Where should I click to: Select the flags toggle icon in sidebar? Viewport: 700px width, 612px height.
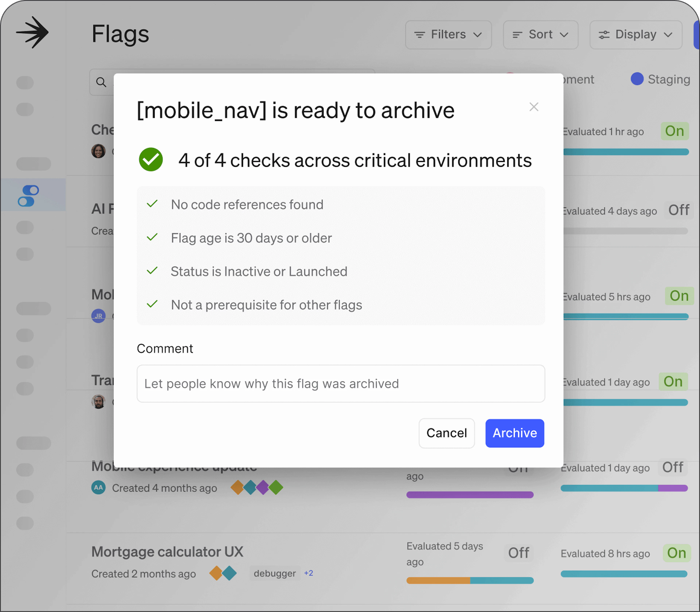tap(28, 196)
